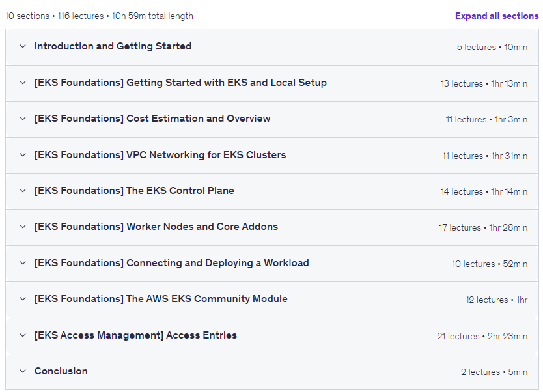Image resolution: width=543 pixels, height=392 pixels.
Task: Expand chevron for The EKS Control Plane
Action: [x=23, y=191]
